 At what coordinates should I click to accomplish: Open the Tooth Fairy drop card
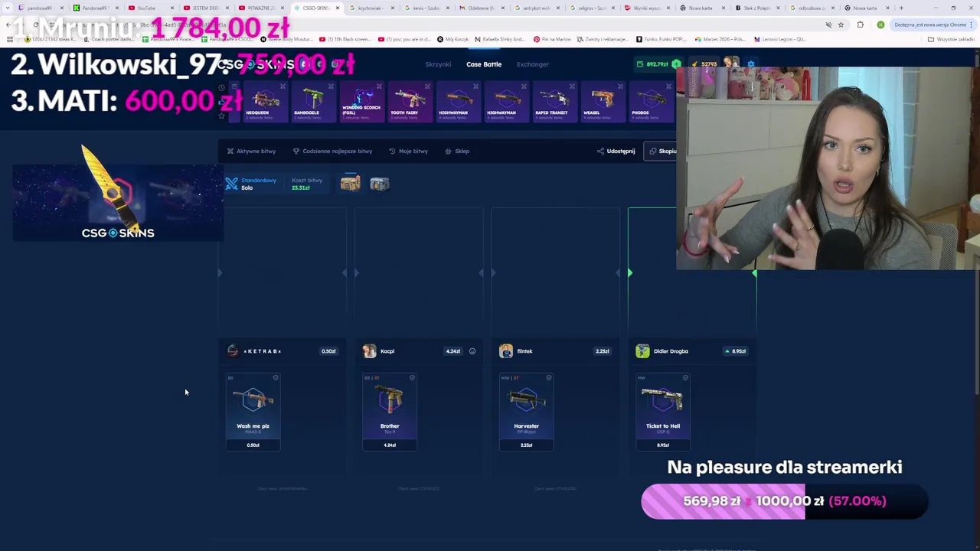[x=410, y=102]
